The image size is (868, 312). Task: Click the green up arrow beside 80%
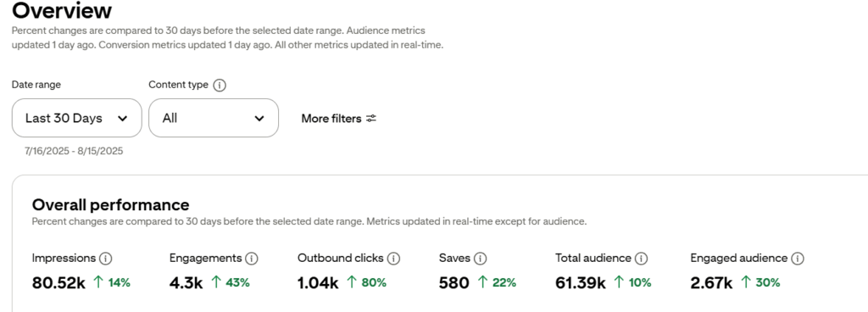click(352, 282)
